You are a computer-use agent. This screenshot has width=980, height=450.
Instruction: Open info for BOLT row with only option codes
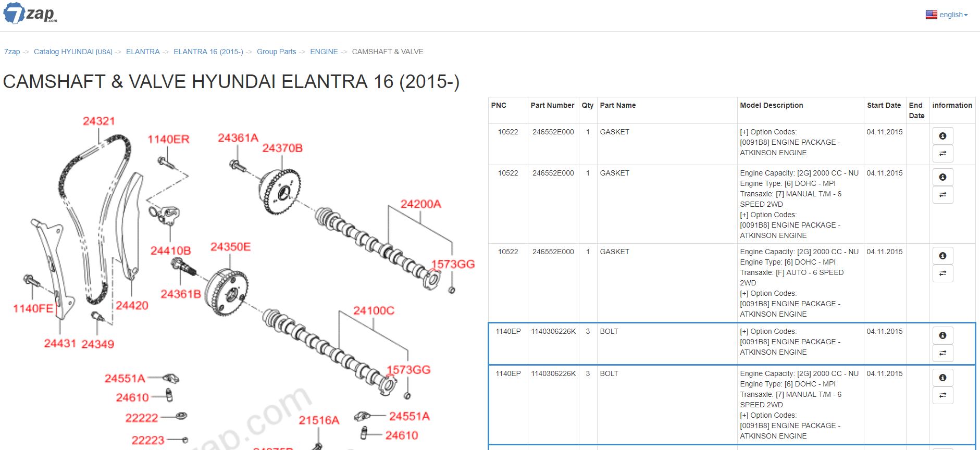[942, 335]
